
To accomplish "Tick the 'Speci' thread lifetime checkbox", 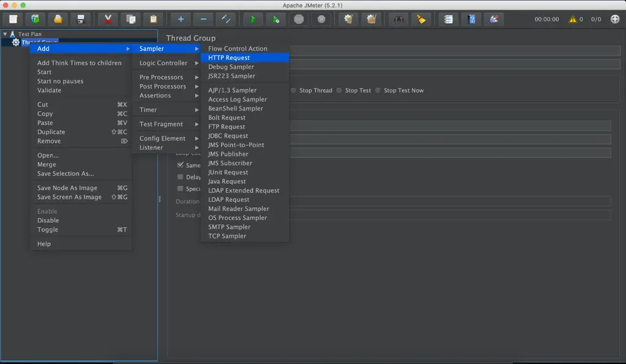I will pyautogui.click(x=180, y=189).
